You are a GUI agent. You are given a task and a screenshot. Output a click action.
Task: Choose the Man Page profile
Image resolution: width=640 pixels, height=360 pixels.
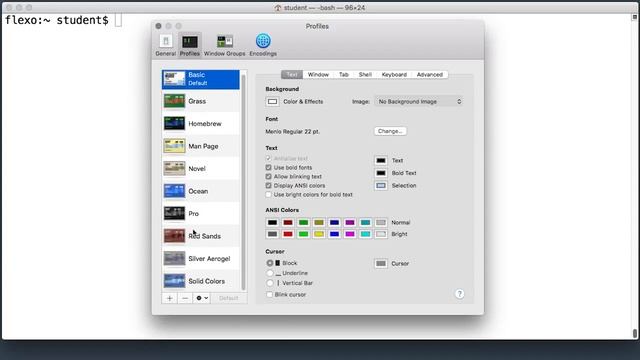point(201,146)
